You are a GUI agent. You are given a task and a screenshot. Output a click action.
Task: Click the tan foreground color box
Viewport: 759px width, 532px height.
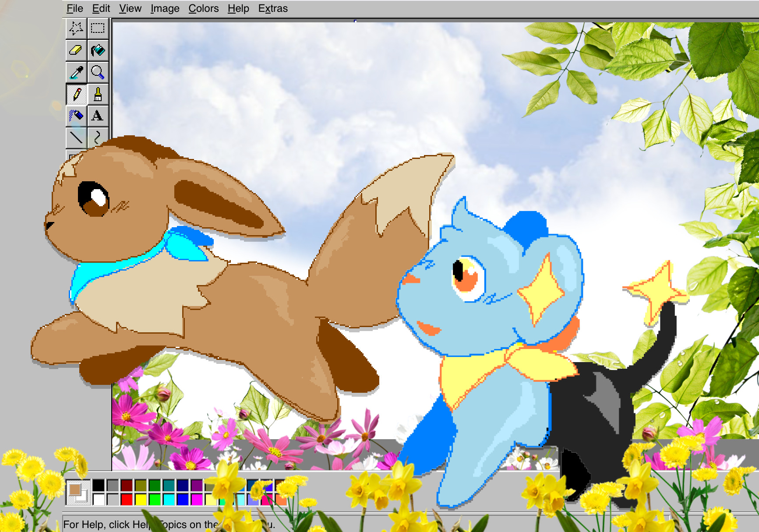point(74,490)
